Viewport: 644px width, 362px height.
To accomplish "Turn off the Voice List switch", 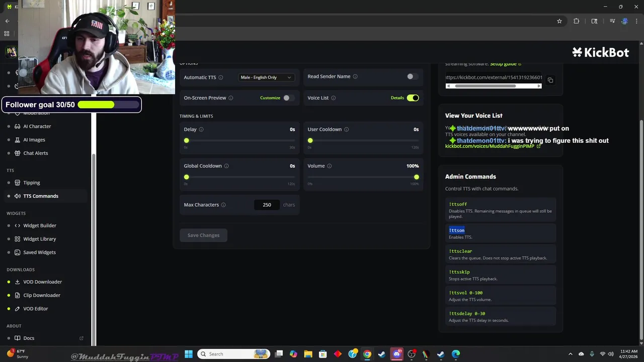I will [x=413, y=98].
